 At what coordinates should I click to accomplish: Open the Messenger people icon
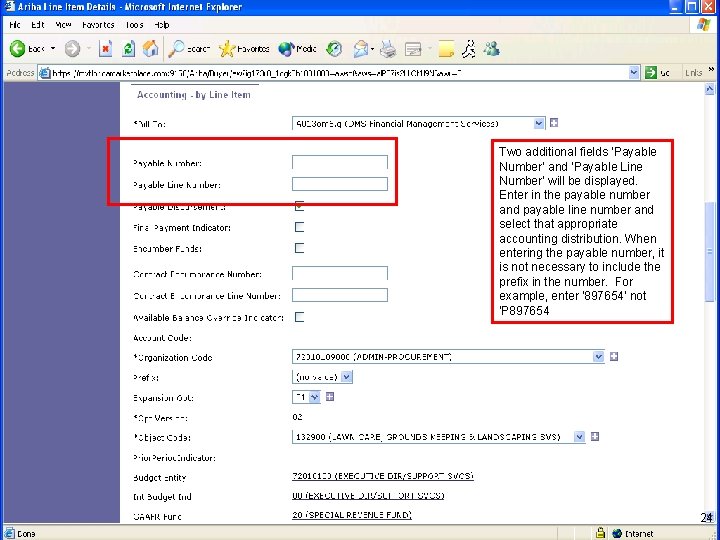point(491,49)
